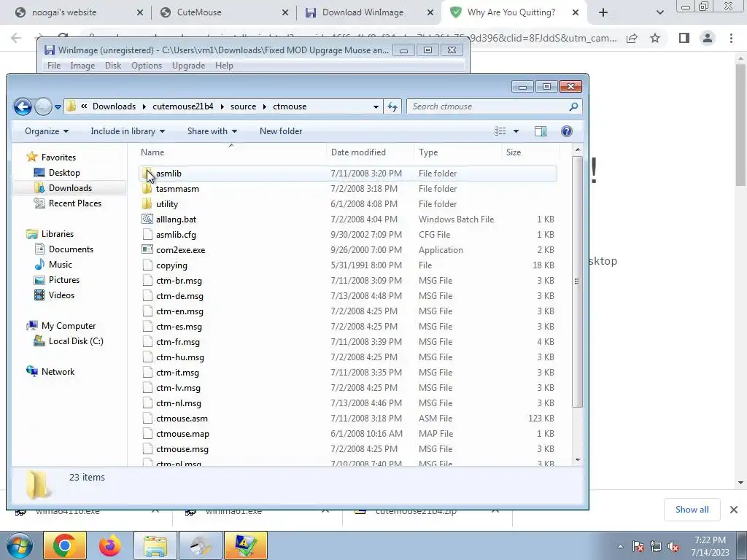Open Share with dropdown
Viewport: 747px width, 560px height.
(x=212, y=131)
